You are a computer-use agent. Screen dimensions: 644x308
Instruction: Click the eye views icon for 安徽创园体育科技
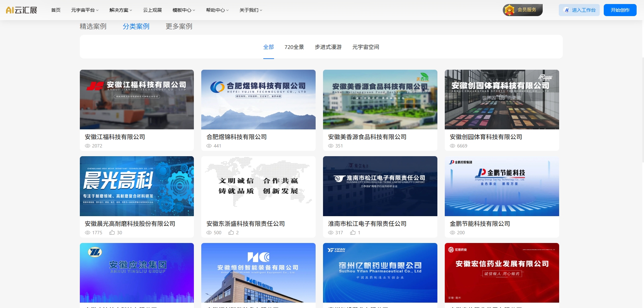coord(452,146)
